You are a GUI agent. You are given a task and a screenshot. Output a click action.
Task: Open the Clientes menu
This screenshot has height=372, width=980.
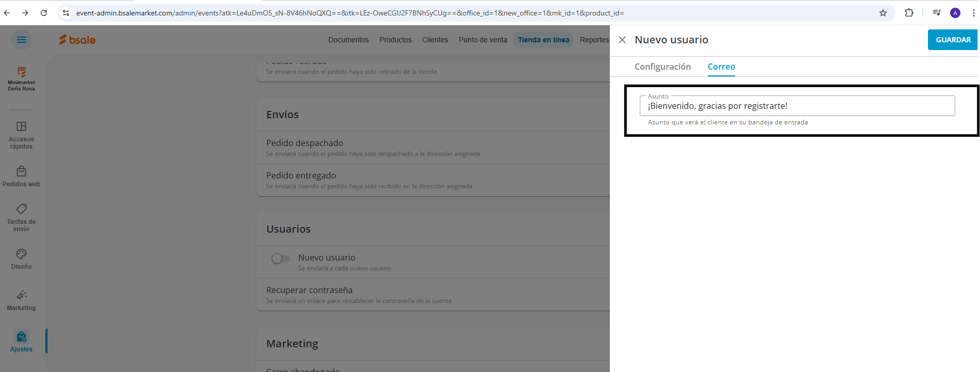pos(435,40)
